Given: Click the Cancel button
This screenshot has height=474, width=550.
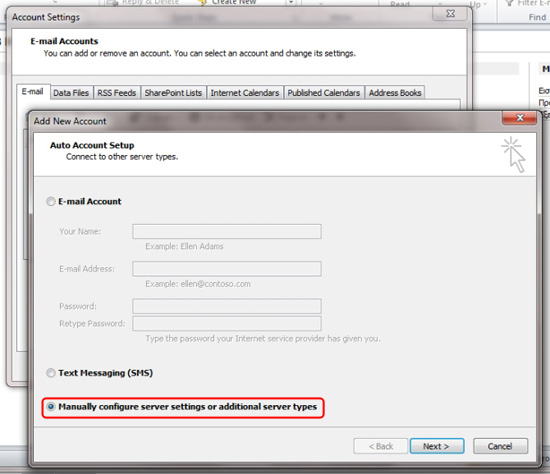Looking at the screenshot, I should tap(500, 446).
